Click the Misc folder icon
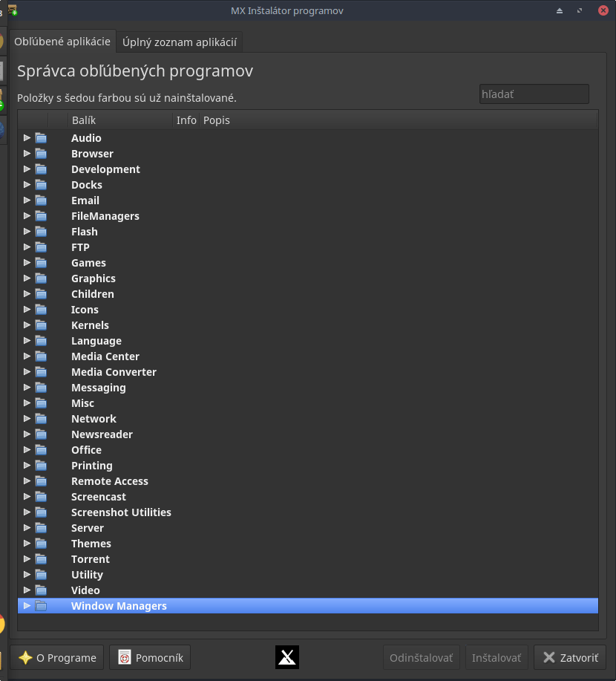Screen dimensions: 616x681 click(41, 403)
